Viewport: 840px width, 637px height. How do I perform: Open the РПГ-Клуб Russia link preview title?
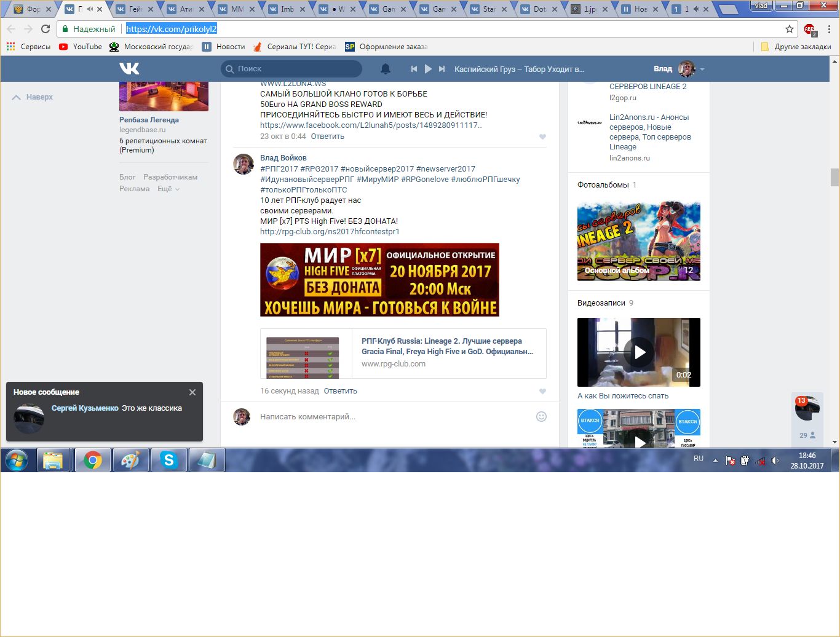[x=447, y=346]
